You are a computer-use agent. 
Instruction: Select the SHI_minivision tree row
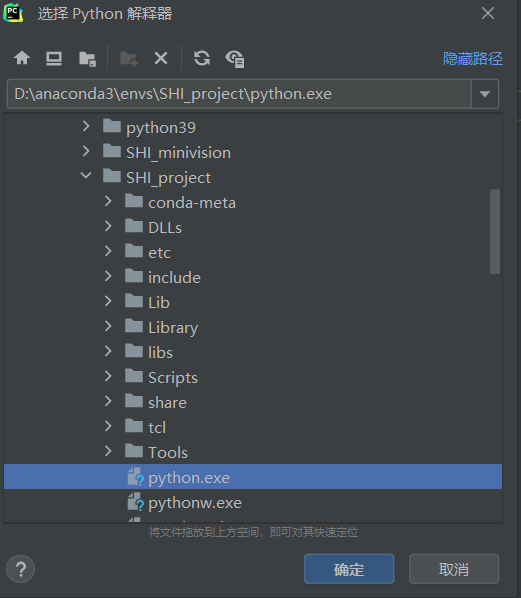click(x=253, y=153)
